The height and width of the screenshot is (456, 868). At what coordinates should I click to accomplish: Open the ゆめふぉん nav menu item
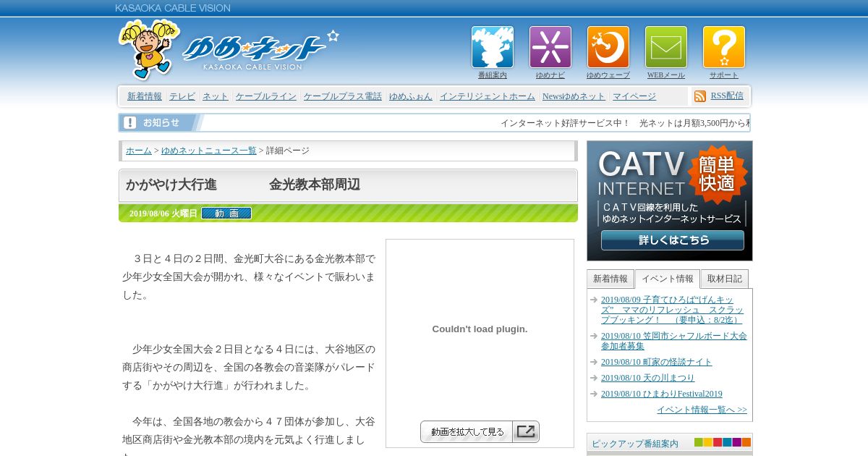click(411, 96)
